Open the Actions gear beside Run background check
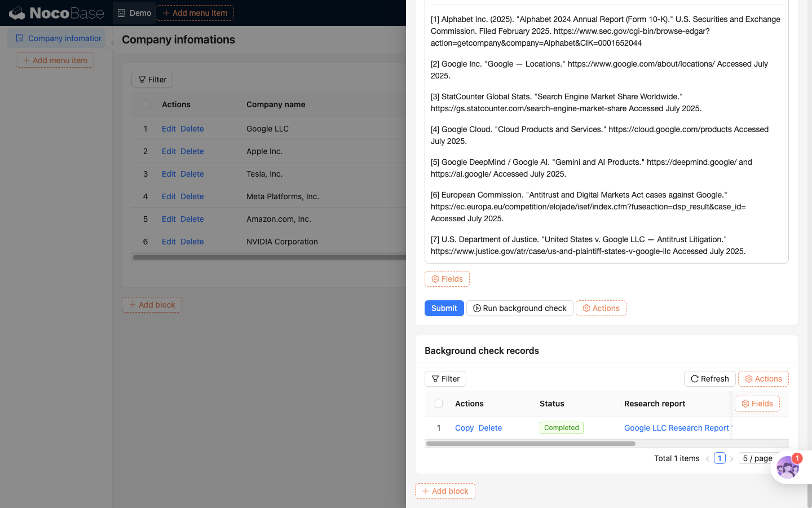Image resolution: width=812 pixels, height=508 pixels. pos(601,308)
